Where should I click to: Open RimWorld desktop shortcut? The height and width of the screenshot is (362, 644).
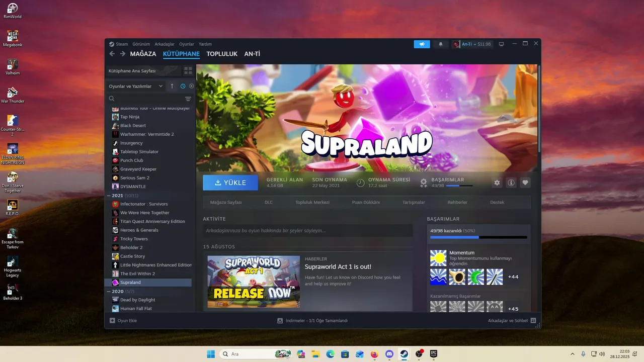(x=13, y=11)
